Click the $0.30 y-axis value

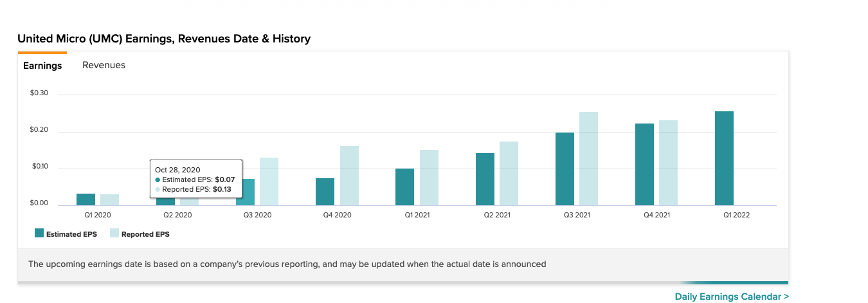click(39, 93)
